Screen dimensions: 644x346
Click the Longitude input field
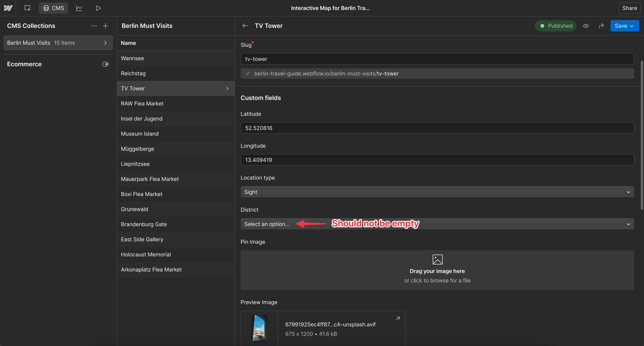tap(437, 160)
